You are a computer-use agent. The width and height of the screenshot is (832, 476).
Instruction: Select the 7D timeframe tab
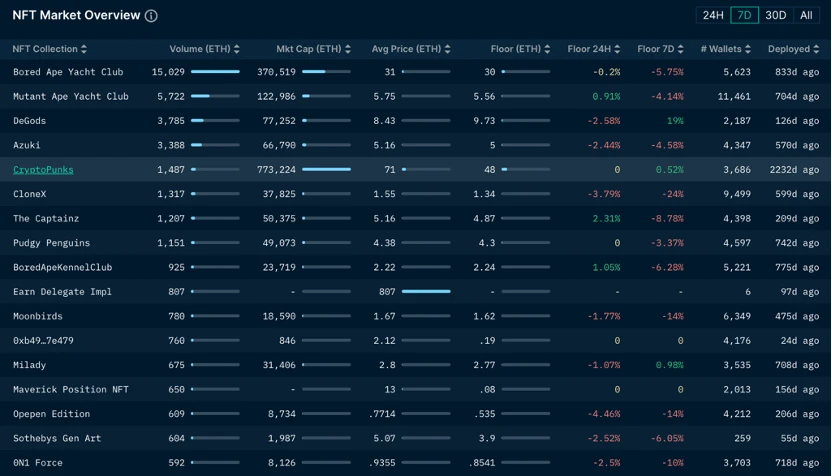[x=744, y=15]
